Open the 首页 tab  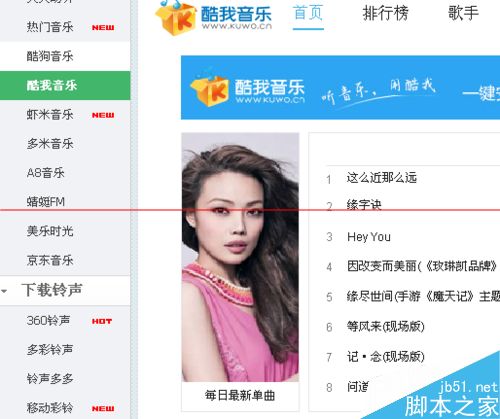308,13
